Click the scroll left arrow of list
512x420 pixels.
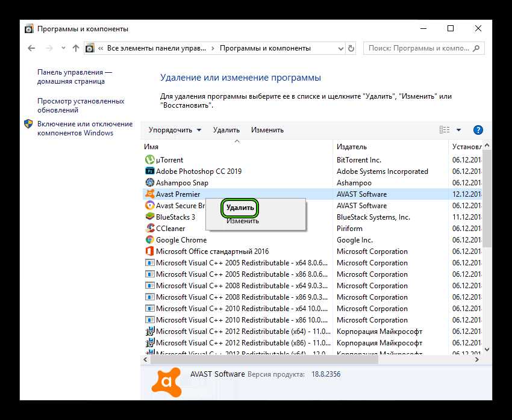146,360
